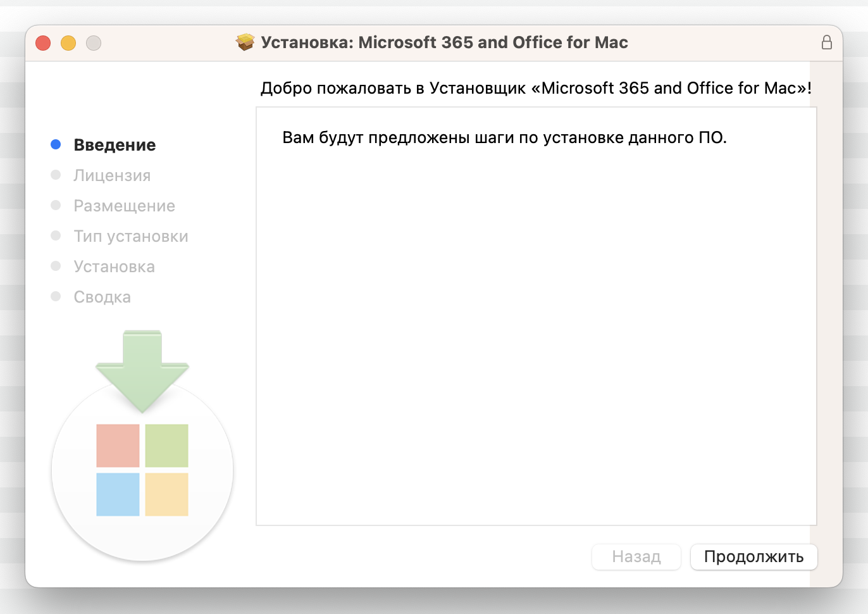Select the Введение step in sidebar
The height and width of the screenshot is (614, 868).
click(x=115, y=145)
